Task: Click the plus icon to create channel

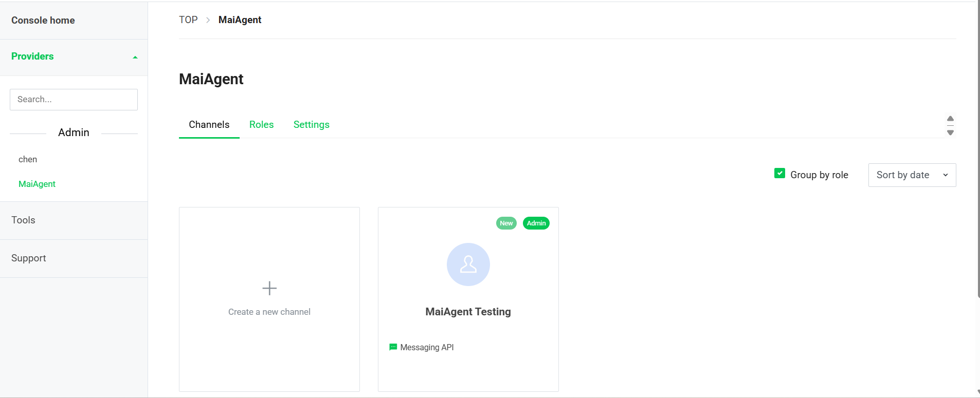Action: [269, 288]
